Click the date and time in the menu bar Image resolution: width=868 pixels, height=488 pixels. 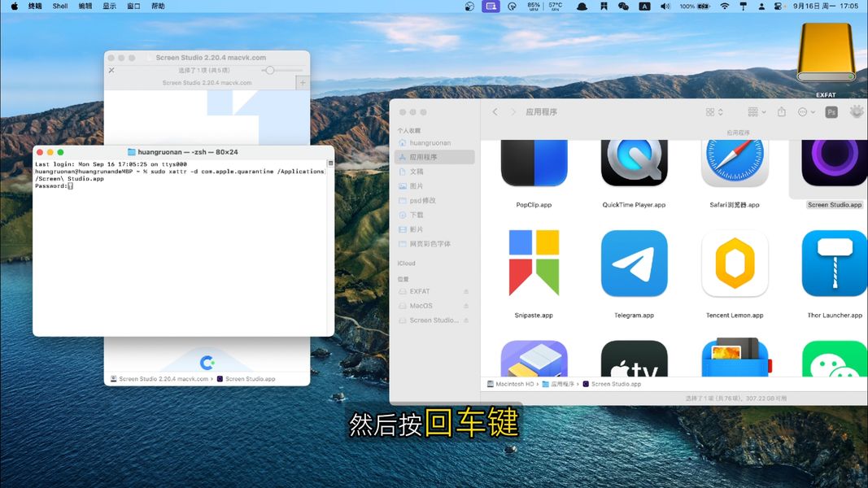pyautogui.click(x=826, y=6)
